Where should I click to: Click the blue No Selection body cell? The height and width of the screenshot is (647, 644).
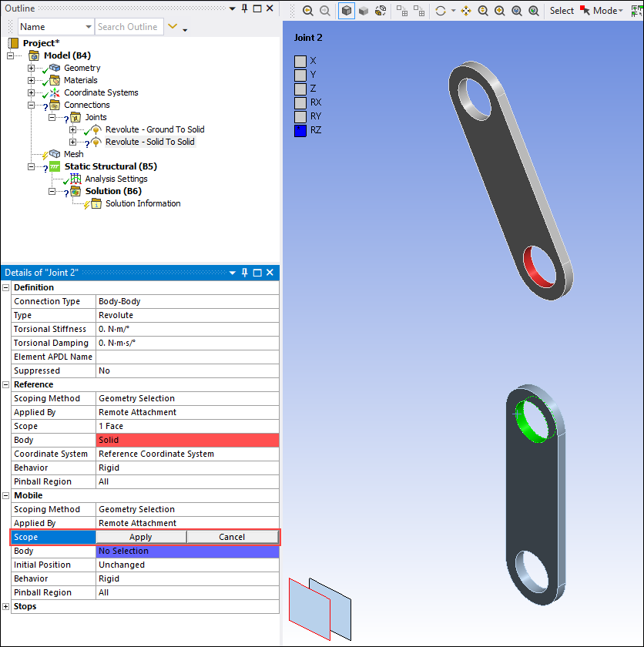(187, 551)
